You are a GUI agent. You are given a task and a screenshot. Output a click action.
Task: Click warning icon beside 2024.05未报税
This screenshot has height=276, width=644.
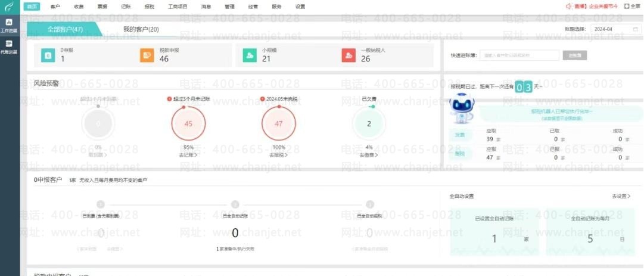262,99
